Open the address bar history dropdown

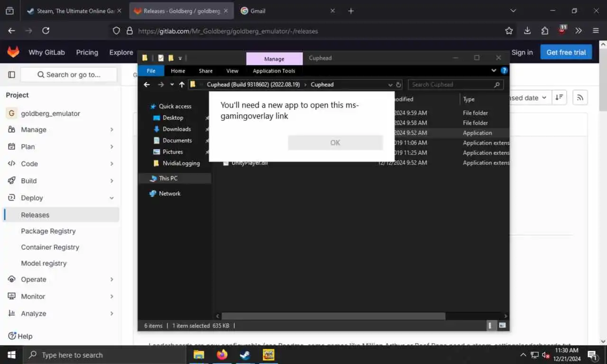(x=390, y=85)
